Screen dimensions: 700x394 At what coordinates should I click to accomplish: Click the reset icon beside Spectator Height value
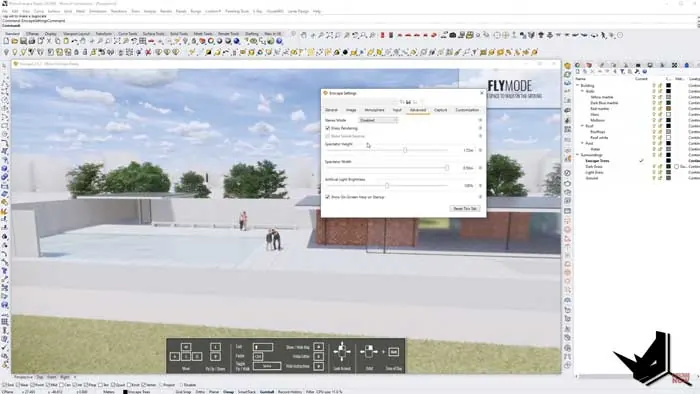coord(480,150)
